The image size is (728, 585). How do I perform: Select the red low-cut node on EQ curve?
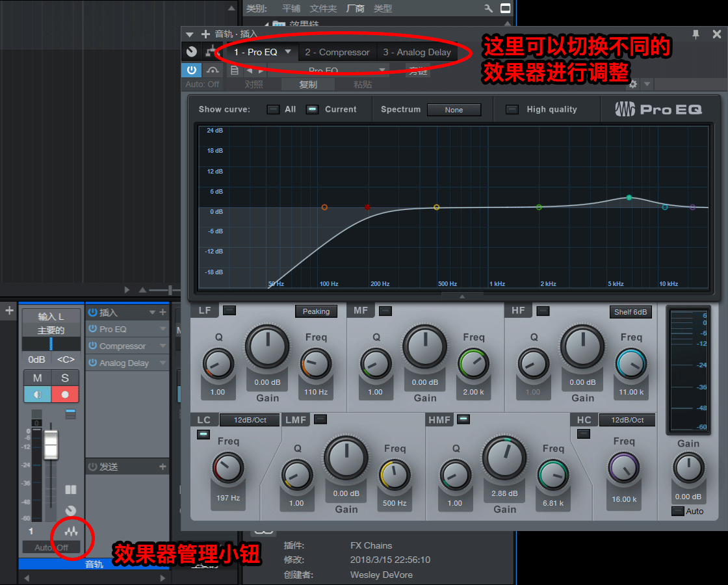367,207
